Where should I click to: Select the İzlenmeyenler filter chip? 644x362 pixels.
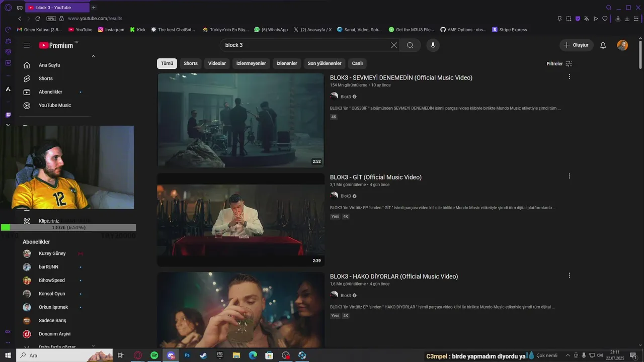pyautogui.click(x=251, y=63)
